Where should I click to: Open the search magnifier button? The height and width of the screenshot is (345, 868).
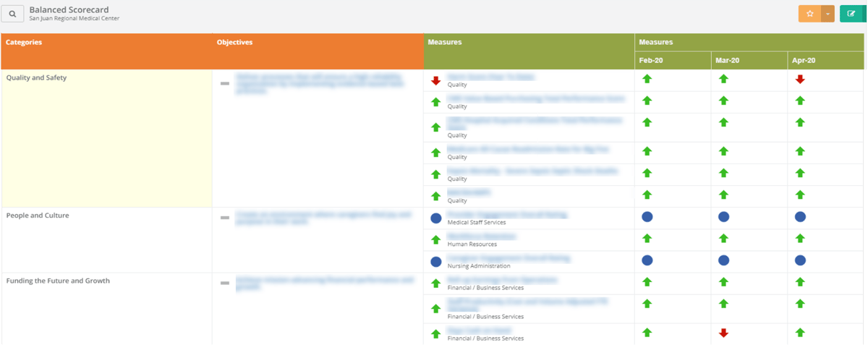pos(12,13)
